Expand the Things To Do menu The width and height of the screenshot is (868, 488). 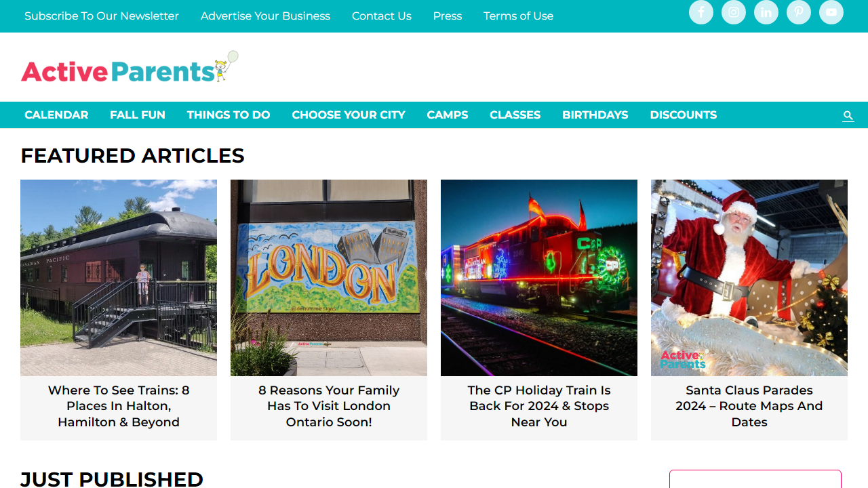(229, 115)
